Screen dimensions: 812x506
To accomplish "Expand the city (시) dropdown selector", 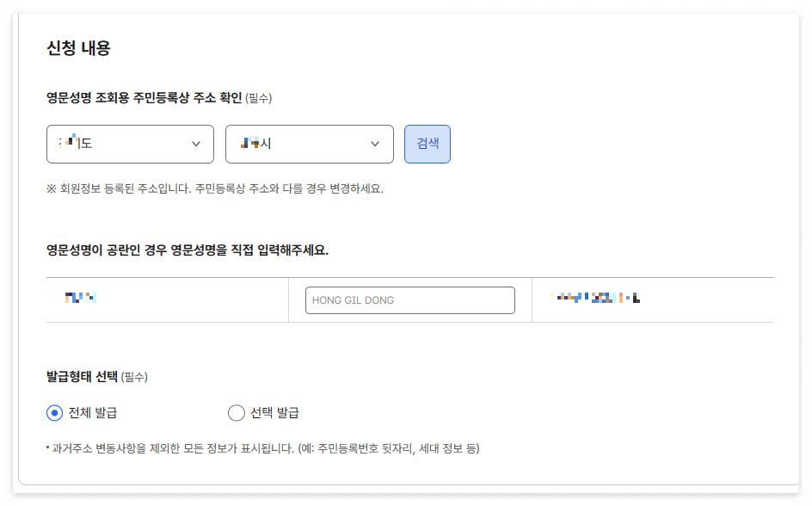I will pos(310,144).
